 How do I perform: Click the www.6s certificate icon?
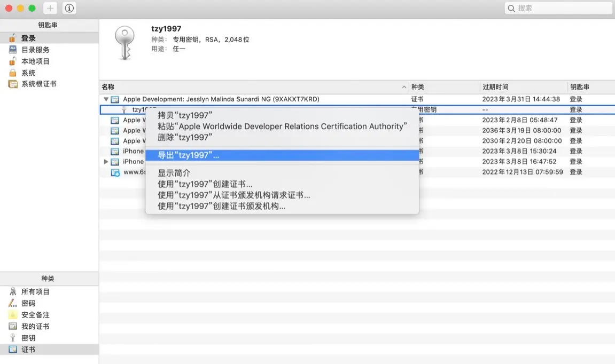point(115,172)
